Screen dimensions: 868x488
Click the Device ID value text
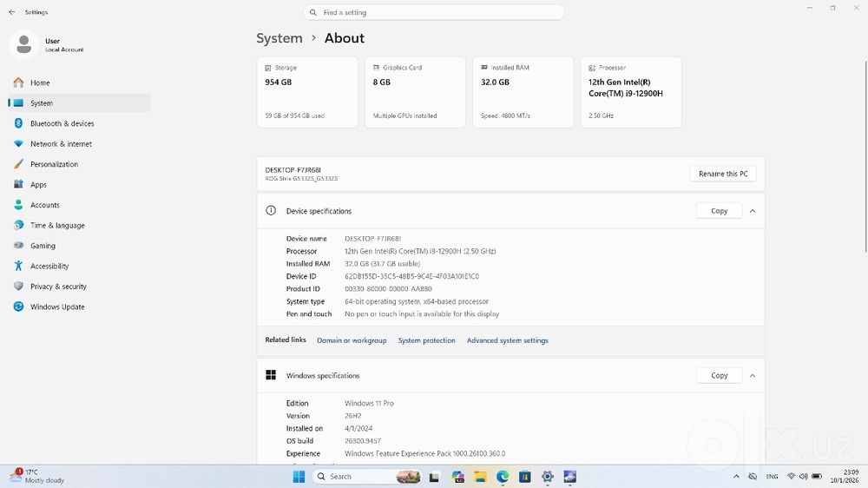(x=411, y=276)
